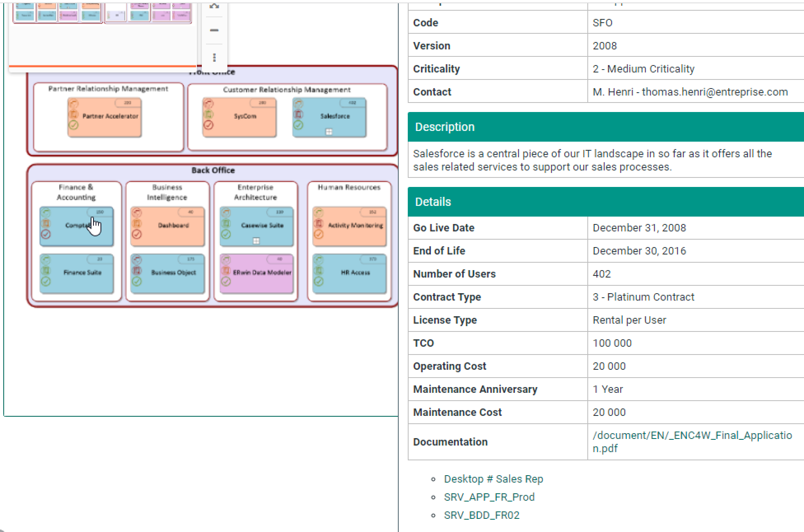Screen dimensions: 804x532
Task: Click the 402 user count badge on Salesforce
Action: pos(353,103)
